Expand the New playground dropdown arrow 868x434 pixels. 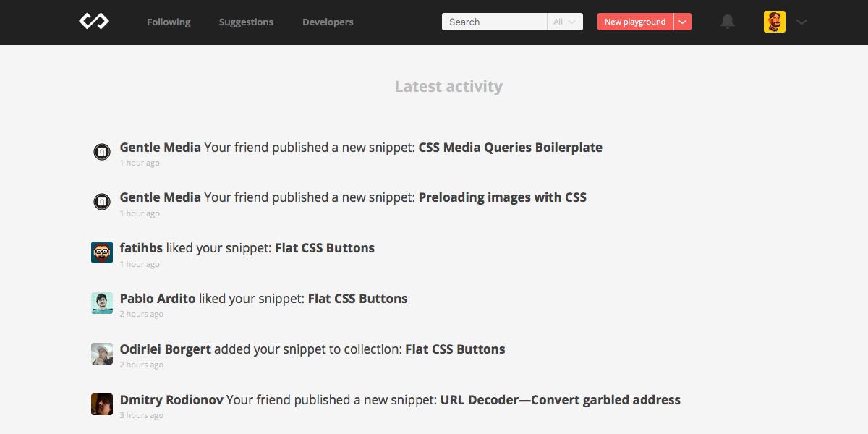682,22
